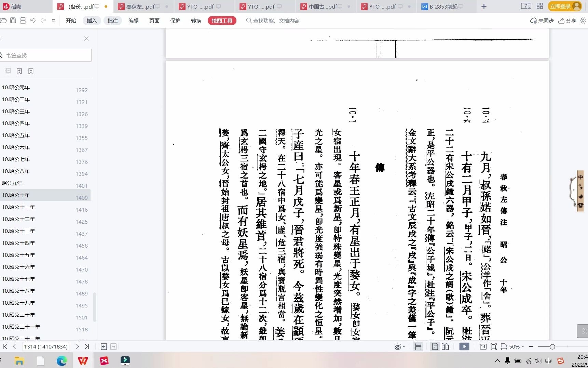Open a new tab with plus button
The width and height of the screenshot is (588, 368).
coord(484,6)
